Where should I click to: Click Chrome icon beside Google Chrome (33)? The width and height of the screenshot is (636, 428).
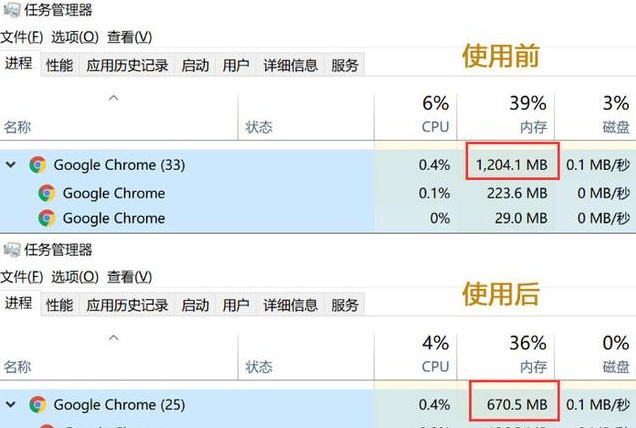(38, 165)
